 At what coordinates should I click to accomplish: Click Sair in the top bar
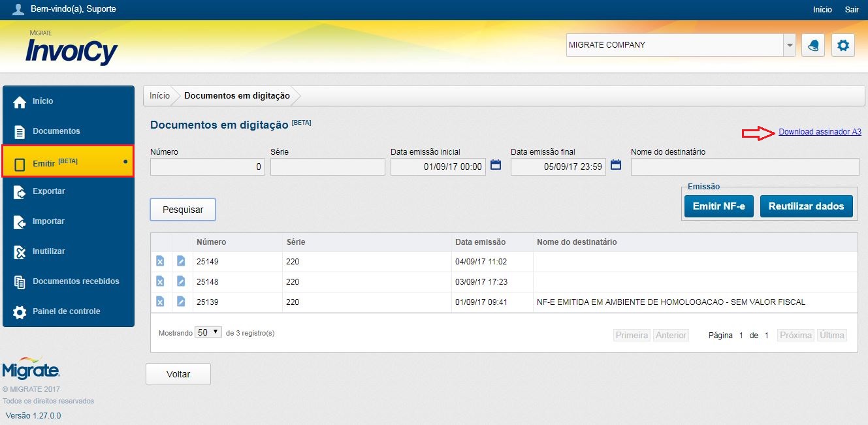pyautogui.click(x=852, y=9)
